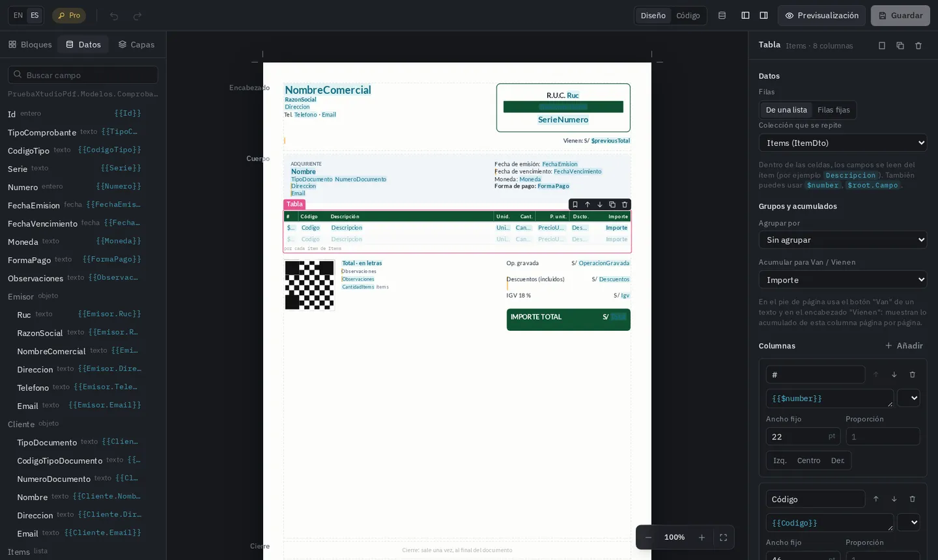The image size is (938, 560).
Task: Open the dropdown next to the {{$number}} field
Action: click(909, 398)
